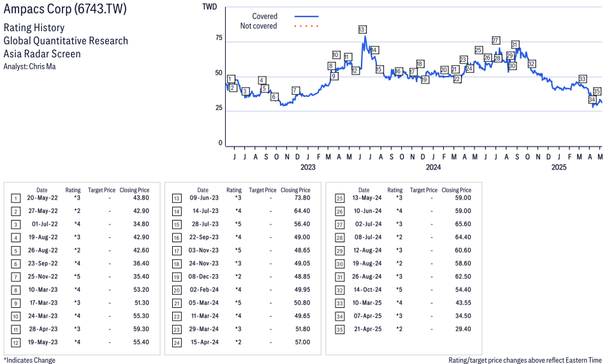Select the date 21-Apr-25 in the table
The width and height of the screenshot is (609, 364).
coord(368,329)
